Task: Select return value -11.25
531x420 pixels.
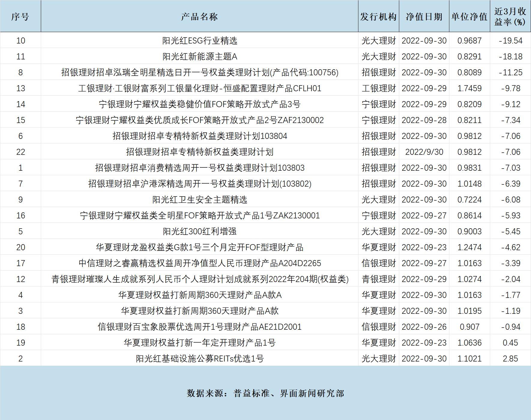Action: (511, 72)
